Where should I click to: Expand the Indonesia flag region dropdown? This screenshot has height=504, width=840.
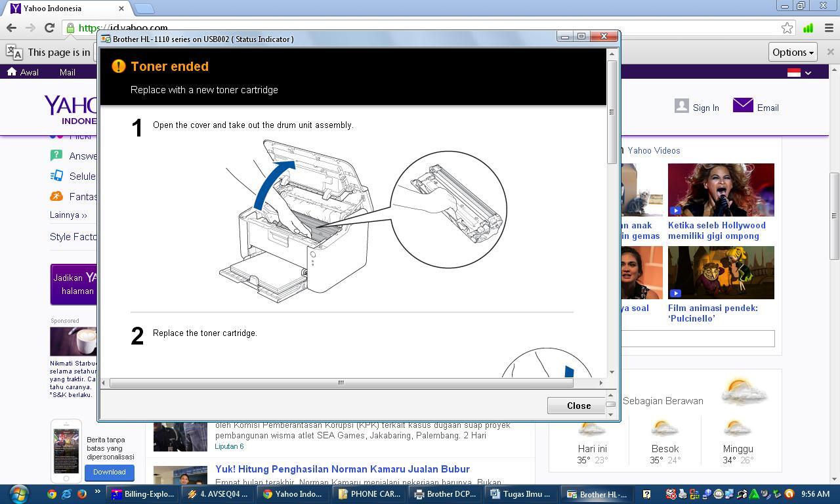[x=799, y=72]
